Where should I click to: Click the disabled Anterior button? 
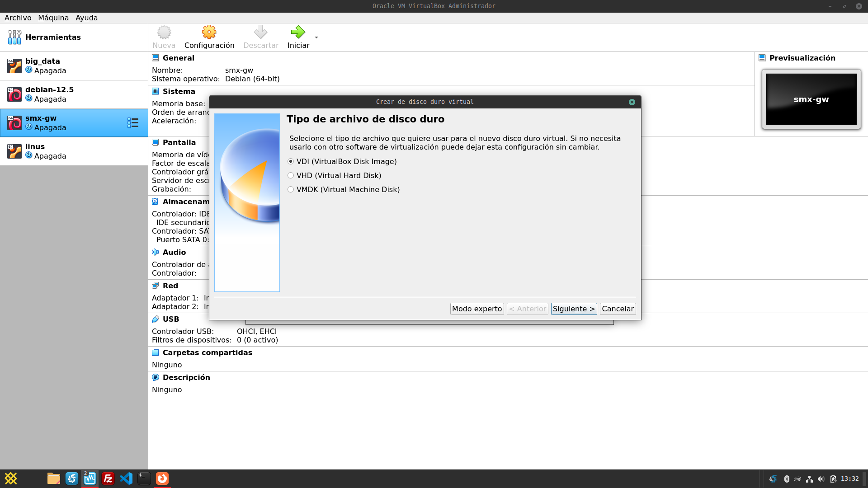point(527,309)
